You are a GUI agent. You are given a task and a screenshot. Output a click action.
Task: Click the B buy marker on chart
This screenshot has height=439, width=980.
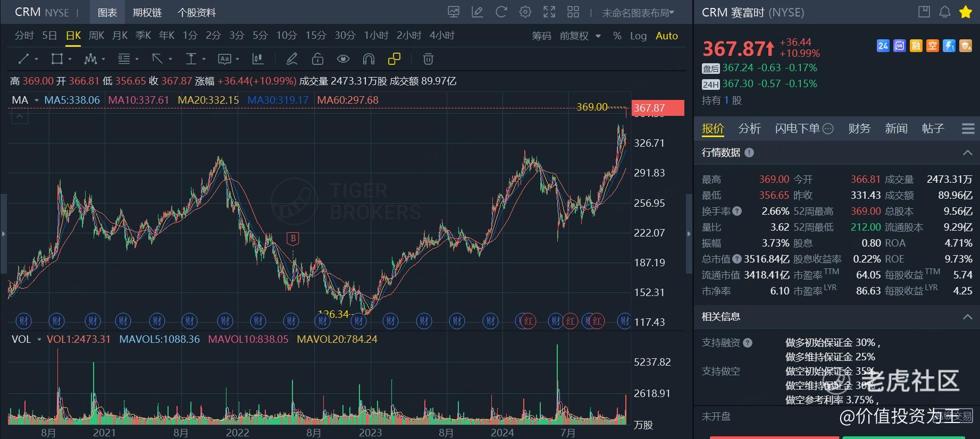coord(292,239)
